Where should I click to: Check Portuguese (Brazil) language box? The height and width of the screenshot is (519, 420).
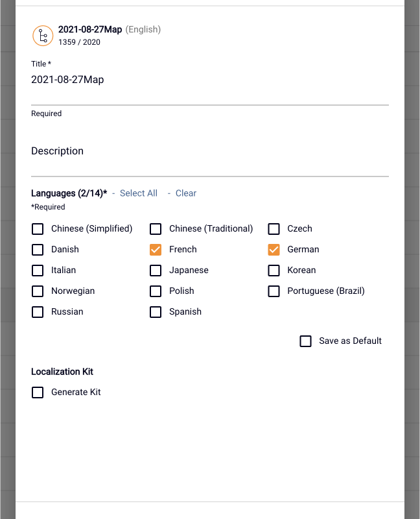pos(274,291)
